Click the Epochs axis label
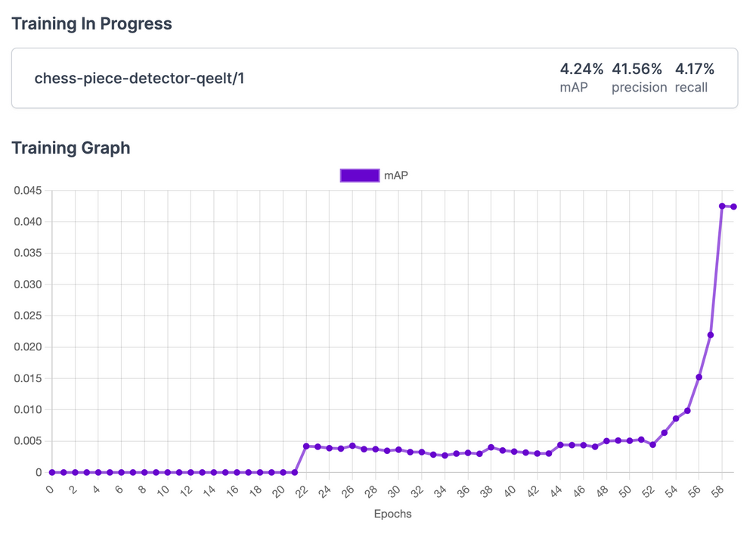This screenshot has width=756, height=541. [x=393, y=514]
